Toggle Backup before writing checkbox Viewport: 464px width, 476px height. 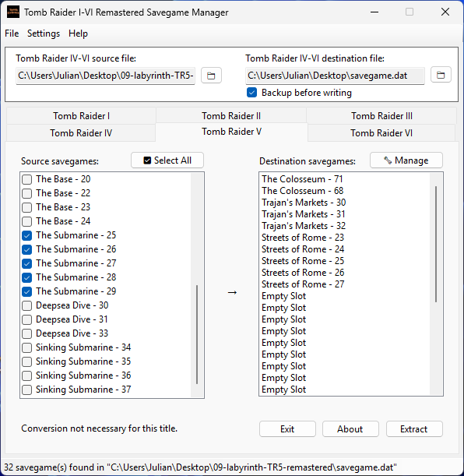(x=252, y=92)
